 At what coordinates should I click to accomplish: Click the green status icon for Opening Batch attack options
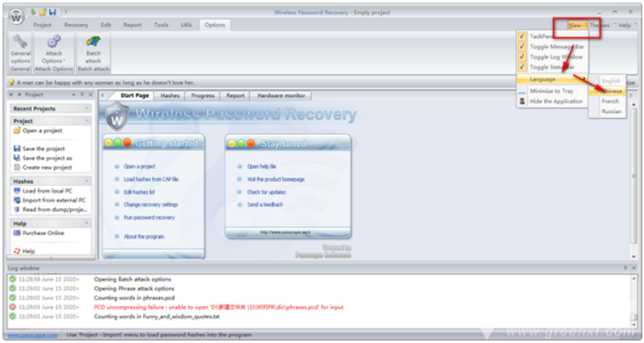(x=13, y=279)
